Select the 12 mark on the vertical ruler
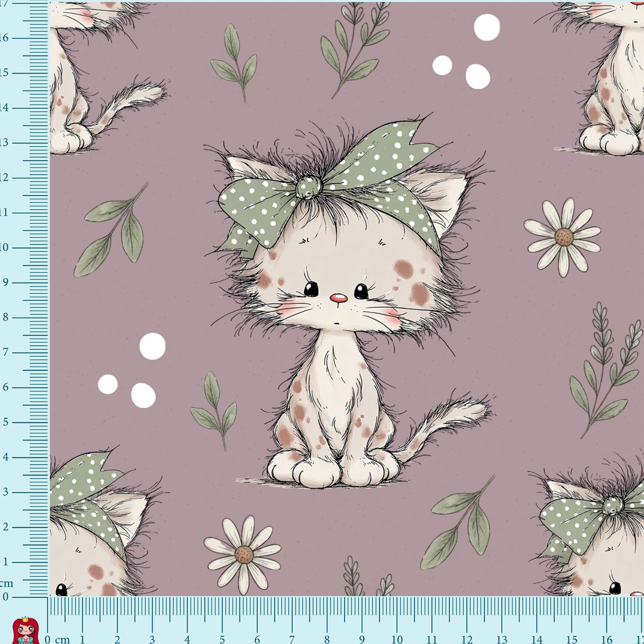 point(4,178)
